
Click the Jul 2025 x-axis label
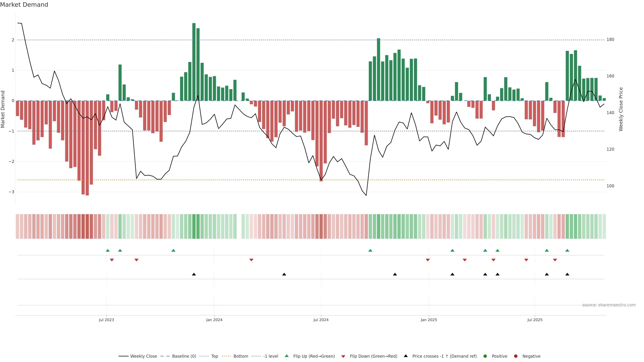point(535,320)
